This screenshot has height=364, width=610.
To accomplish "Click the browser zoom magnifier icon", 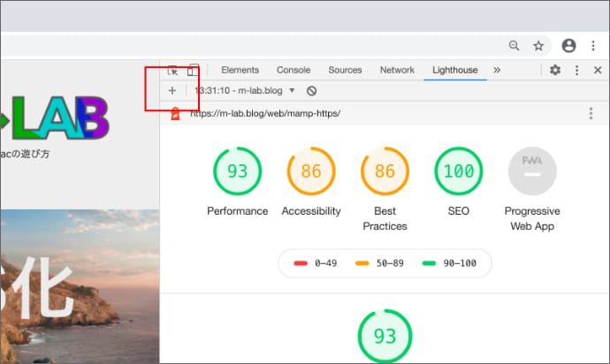I will 515,45.
